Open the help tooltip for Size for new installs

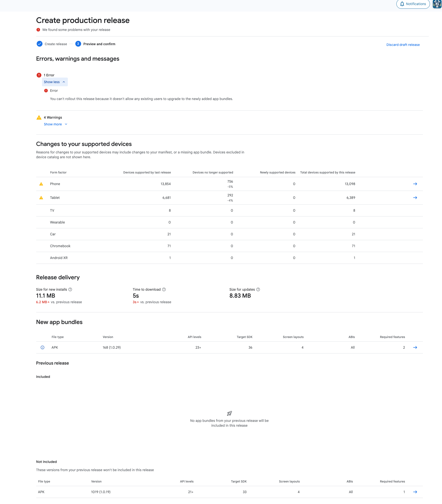pyautogui.click(x=70, y=289)
